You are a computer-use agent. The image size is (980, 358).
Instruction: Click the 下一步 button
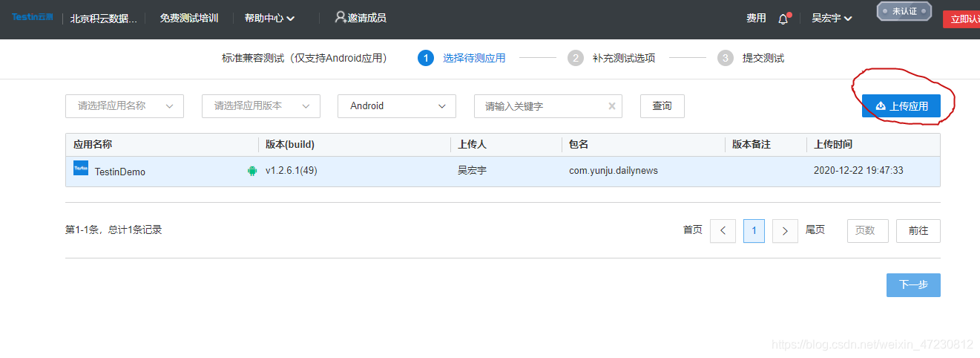913,285
